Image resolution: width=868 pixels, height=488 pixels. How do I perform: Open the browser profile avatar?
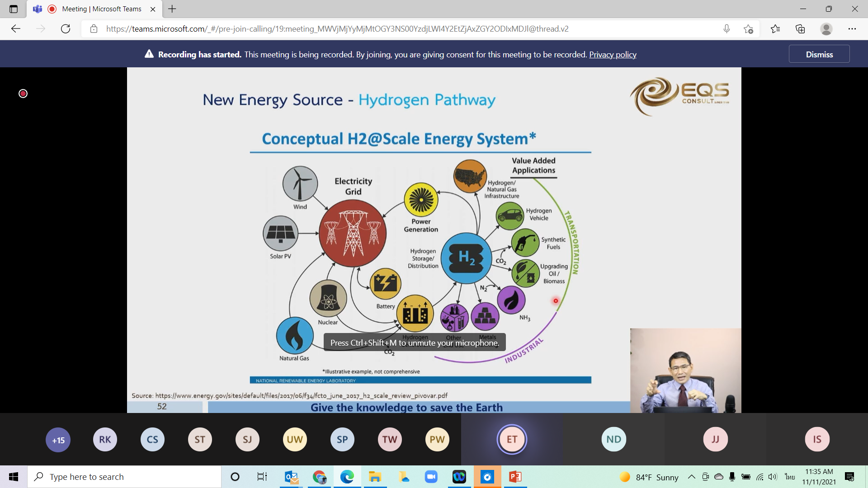click(x=826, y=29)
